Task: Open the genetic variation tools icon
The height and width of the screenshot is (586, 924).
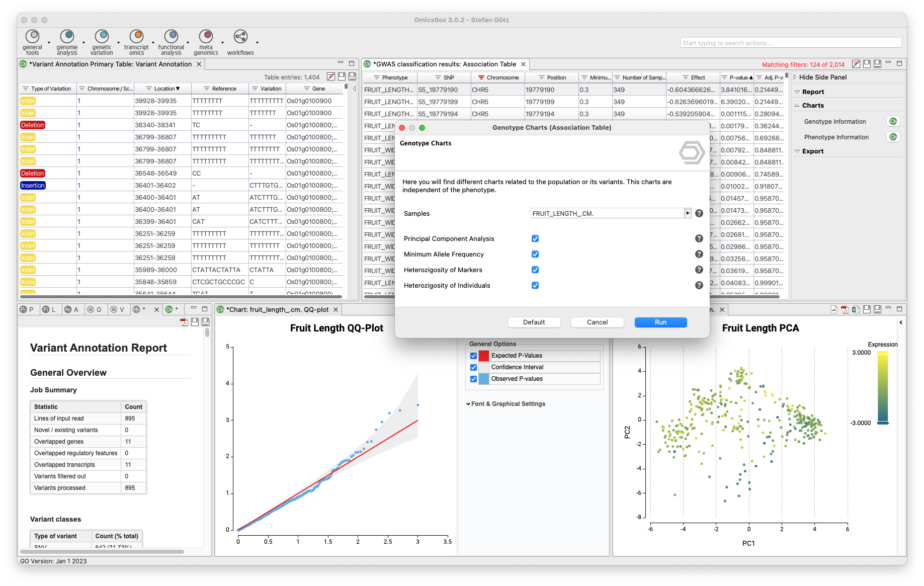Action: (x=102, y=37)
